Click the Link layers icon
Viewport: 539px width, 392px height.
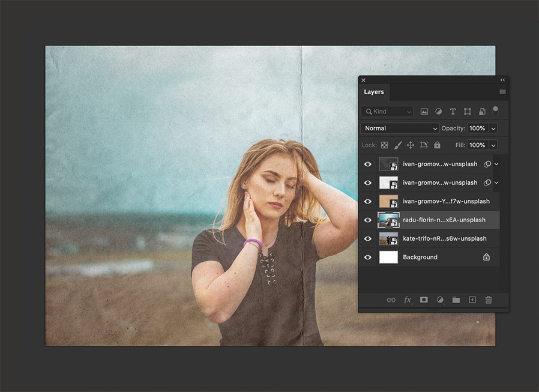[391, 300]
